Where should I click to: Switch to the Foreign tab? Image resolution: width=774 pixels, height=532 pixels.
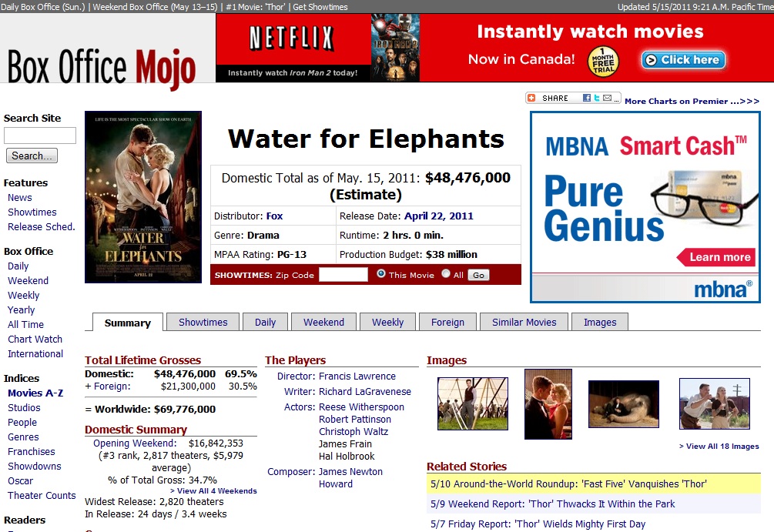447,323
